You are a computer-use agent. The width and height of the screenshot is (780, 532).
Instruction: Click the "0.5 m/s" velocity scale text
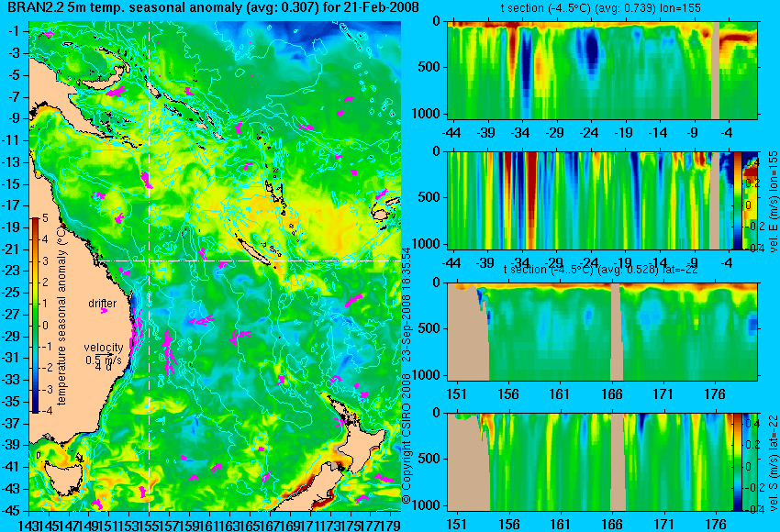pyautogui.click(x=103, y=360)
